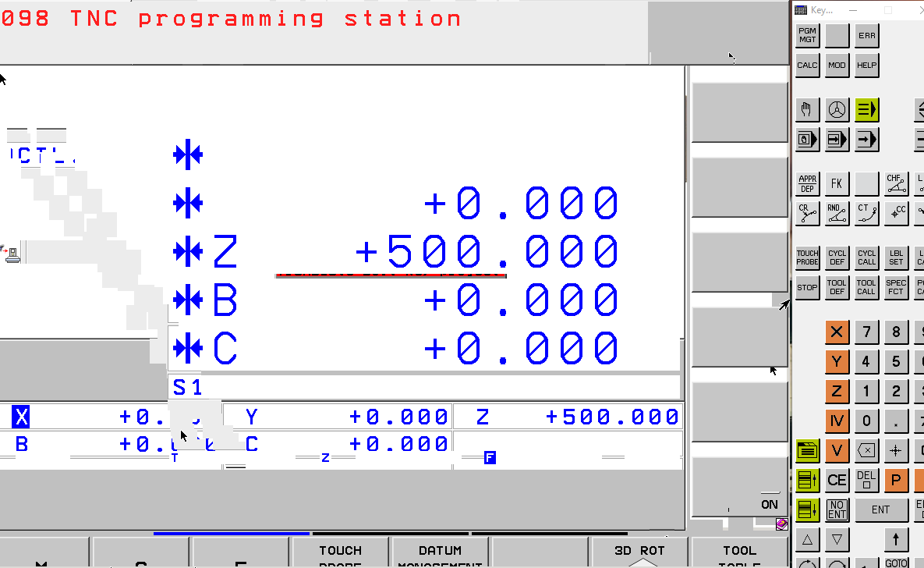
Task: Select yellow Programming mode key
Action: click(867, 110)
